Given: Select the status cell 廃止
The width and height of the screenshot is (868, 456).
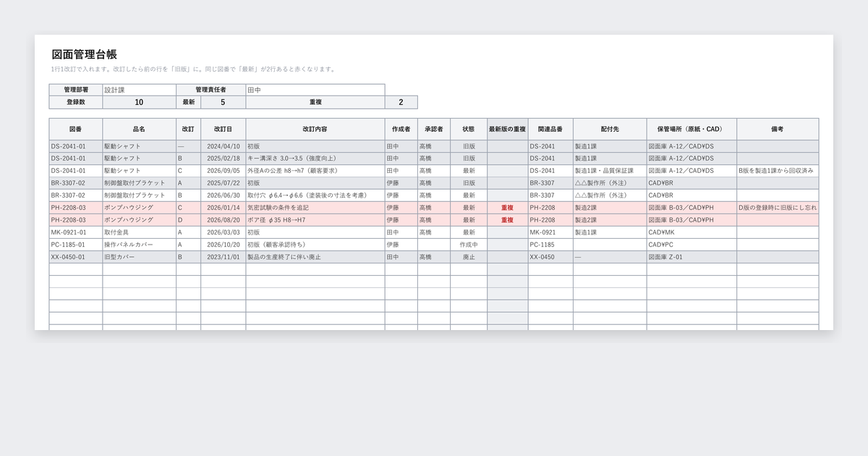Looking at the screenshot, I should coord(469,257).
